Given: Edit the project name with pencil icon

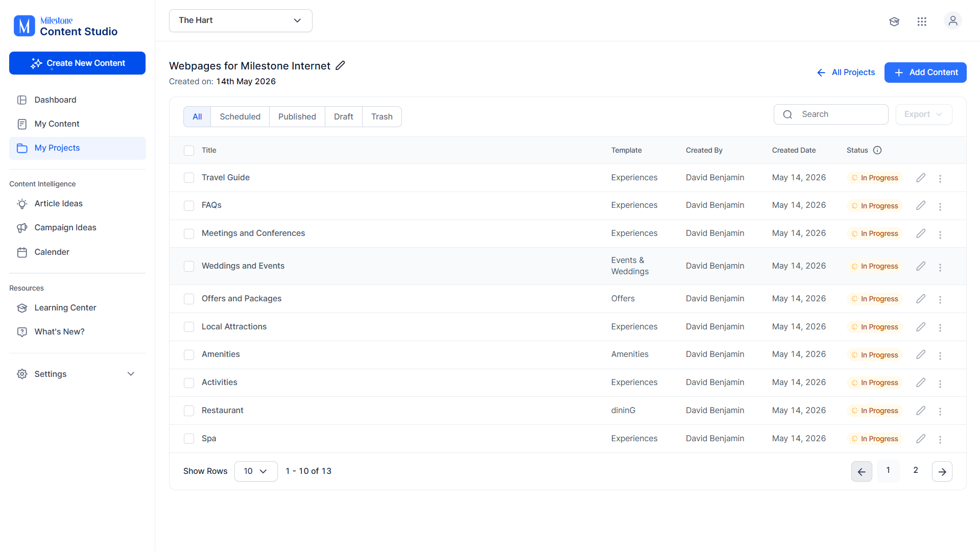Looking at the screenshot, I should tap(341, 65).
